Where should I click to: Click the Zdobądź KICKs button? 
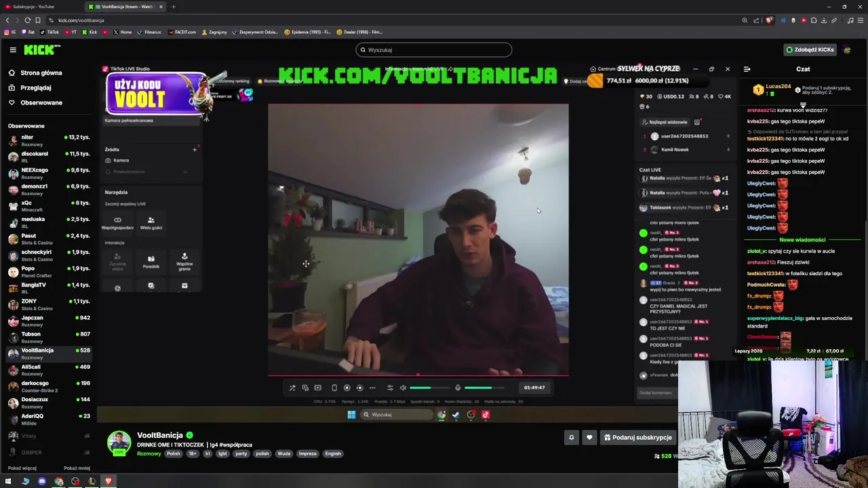(810, 49)
